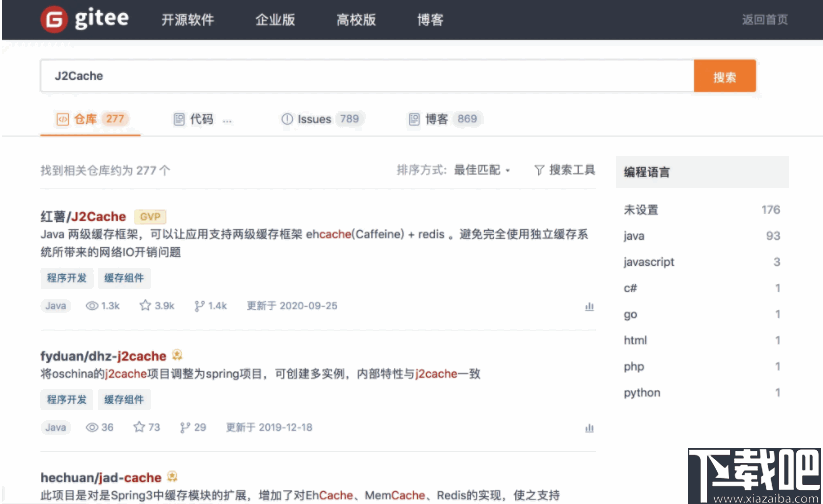The image size is (823, 504).
Task: Open the 博客 navigation item
Action: pyautogui.click(x=430, y=20)
